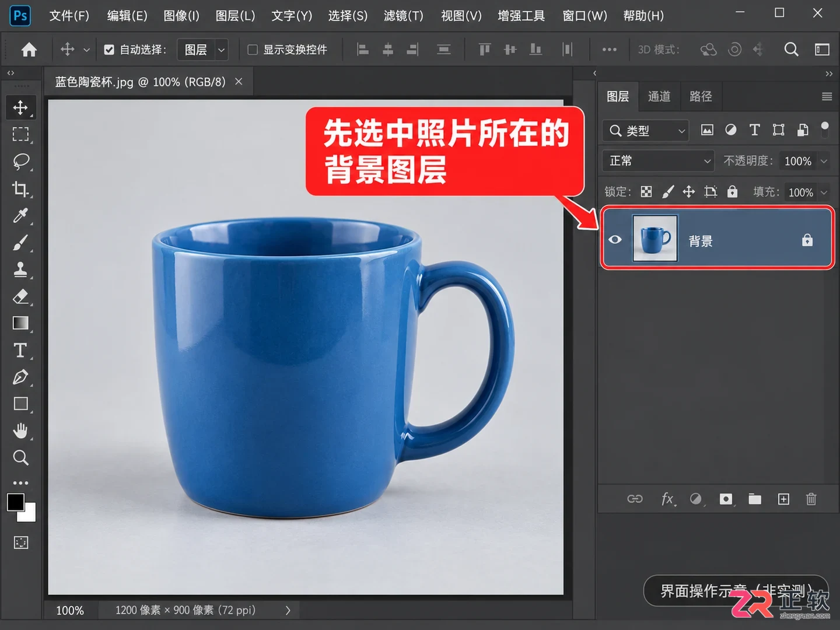Toggle lock all padlock in 锁定 row
Image resolution: width=840 pixels, height=630 pixels.
(x=732, y=191)
